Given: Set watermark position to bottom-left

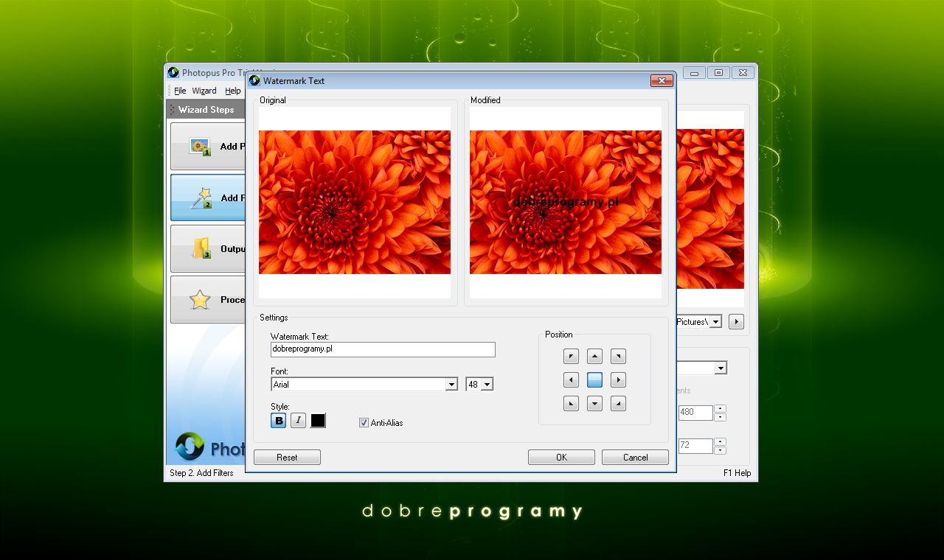Looking at the screenshot, I should pos(571,404).
